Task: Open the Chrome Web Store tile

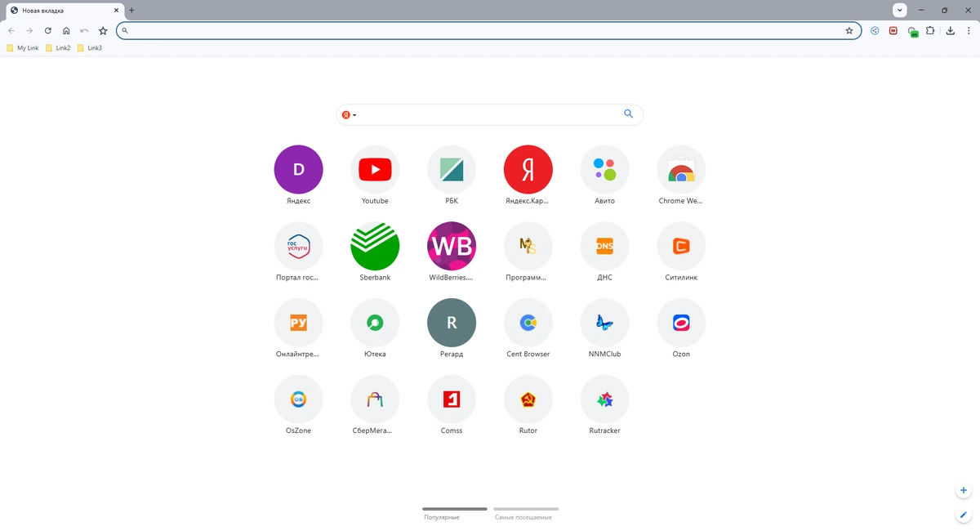Action: point(681,170)
